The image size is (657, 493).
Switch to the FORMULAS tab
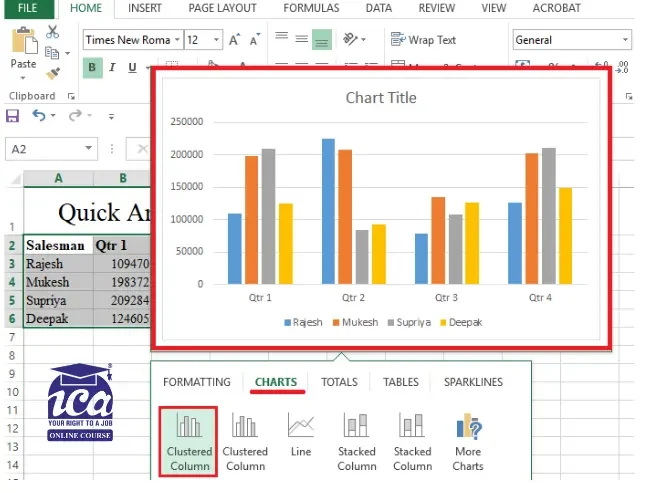point(311,8)
